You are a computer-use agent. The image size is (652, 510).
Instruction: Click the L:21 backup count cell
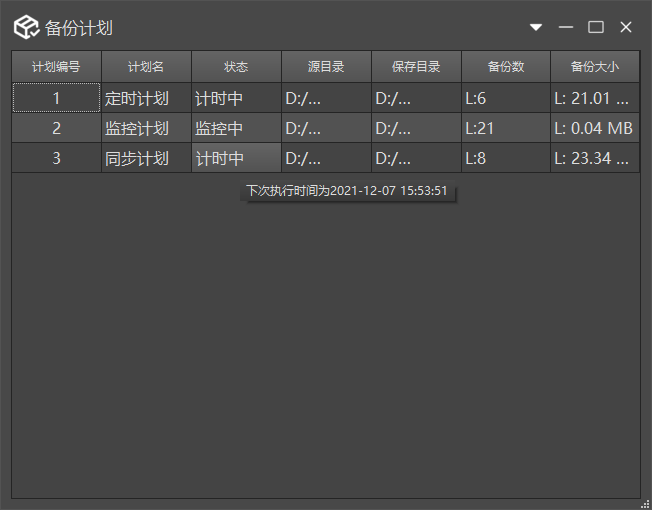tap(506, 128)
